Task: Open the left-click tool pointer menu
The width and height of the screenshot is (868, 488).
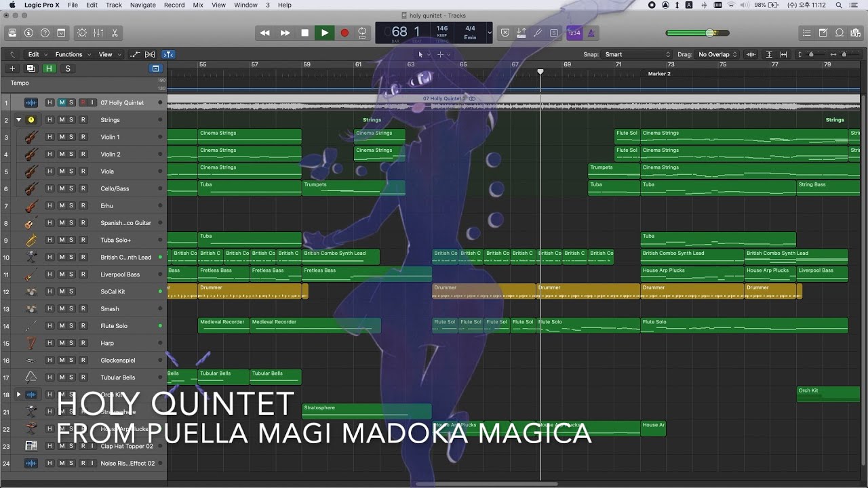Action: (x=422, y=54)
